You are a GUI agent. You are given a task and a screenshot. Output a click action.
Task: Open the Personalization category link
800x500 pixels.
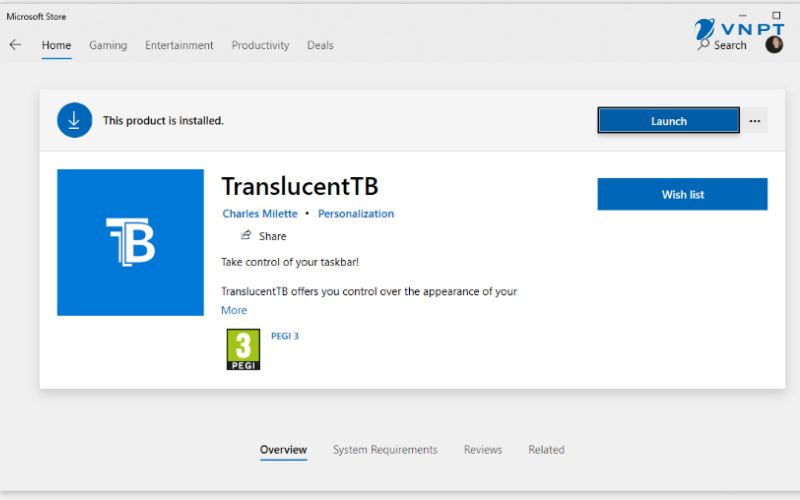356,214
